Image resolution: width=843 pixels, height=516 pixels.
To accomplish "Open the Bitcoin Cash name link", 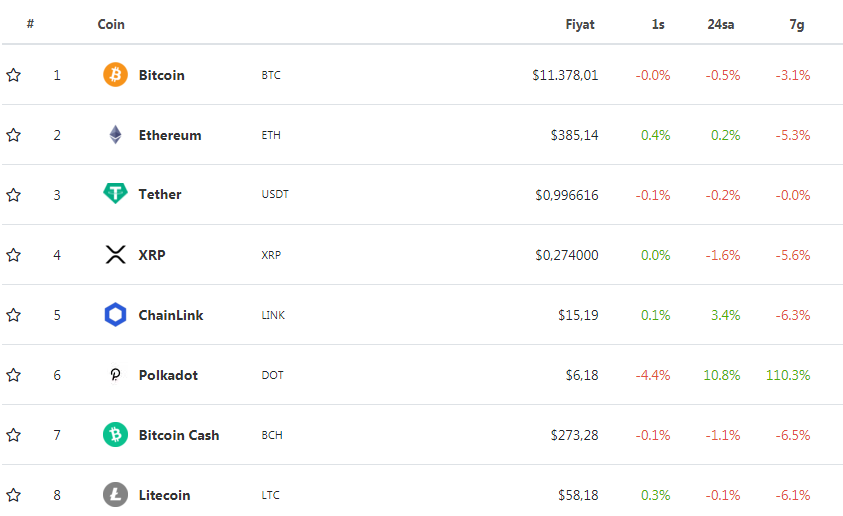I will [179, 435].
